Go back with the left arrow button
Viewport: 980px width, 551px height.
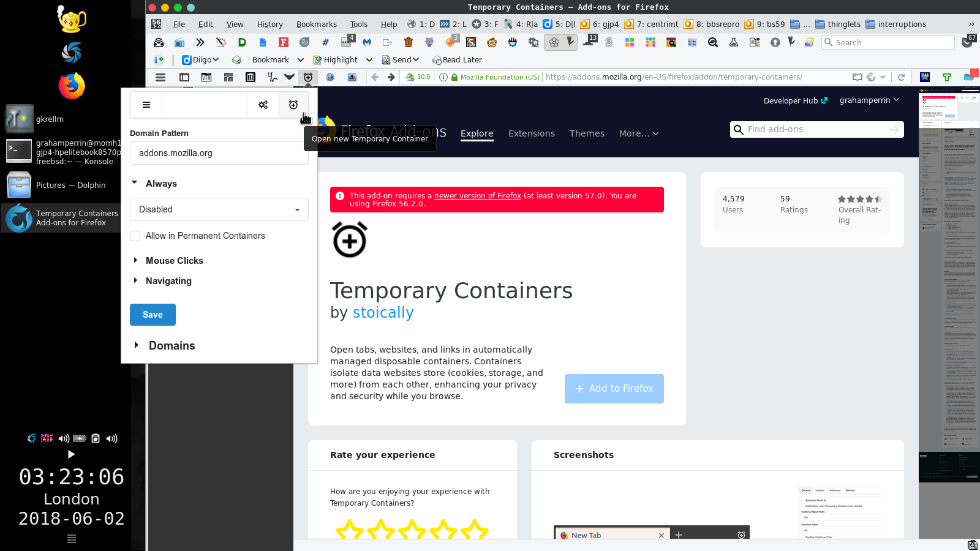tap(375, 77)
